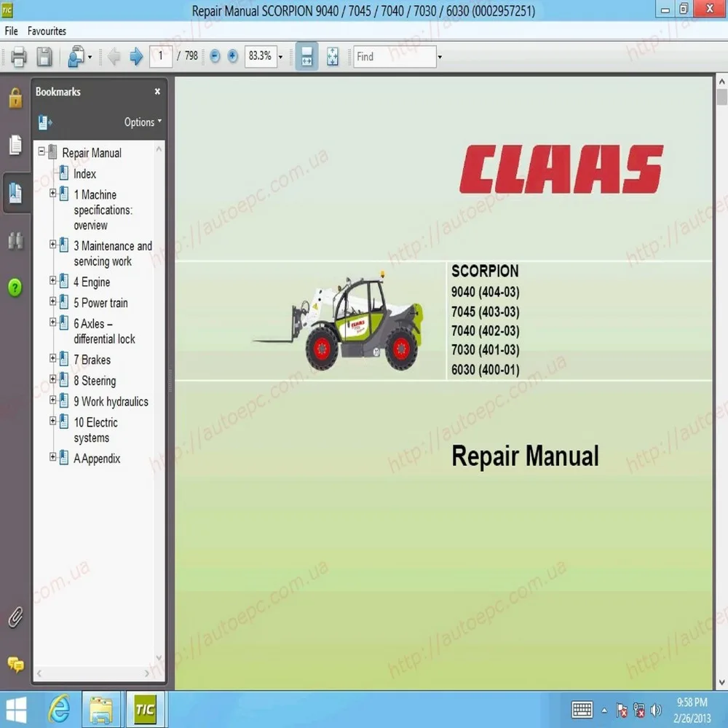Select the A Appendix bookmark
The image size is (728, 728).
[97, 459]
